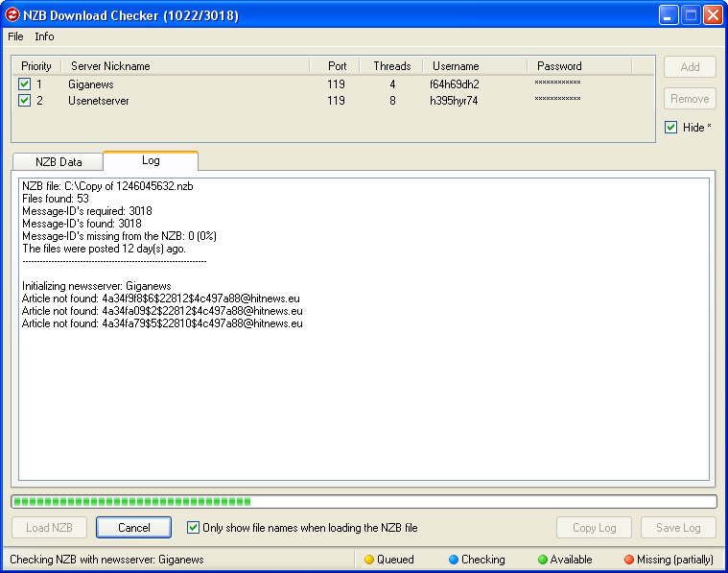728x573 pixels.
Task: Click the Copy Log button
Action: point(594,528)
